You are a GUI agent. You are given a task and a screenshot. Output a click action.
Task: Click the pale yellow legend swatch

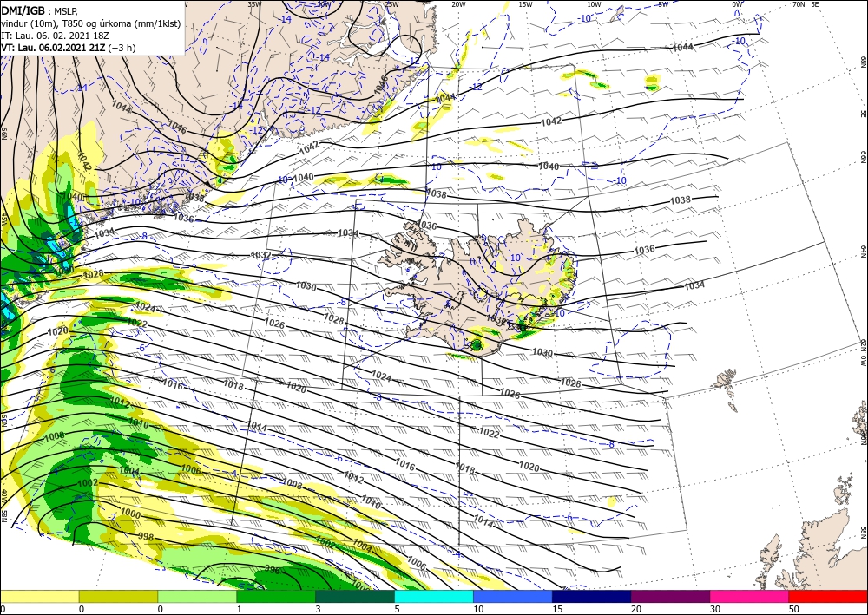[39, 596]
